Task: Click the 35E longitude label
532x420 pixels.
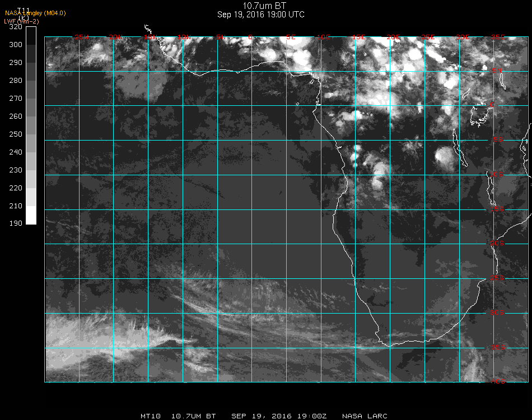Action: pyautogui.click(x=498, y=37)
